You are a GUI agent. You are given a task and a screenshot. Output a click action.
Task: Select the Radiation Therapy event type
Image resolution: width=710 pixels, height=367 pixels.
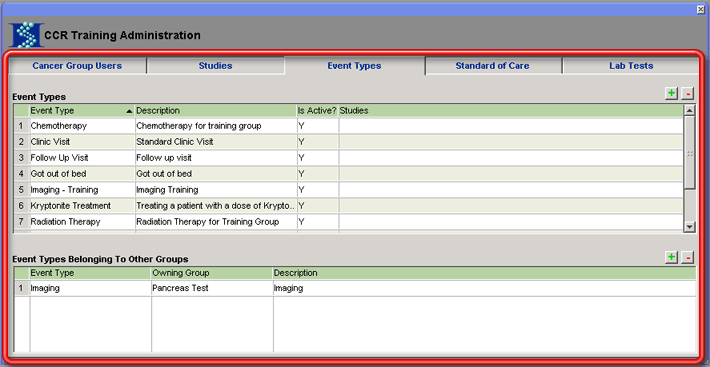82,222
